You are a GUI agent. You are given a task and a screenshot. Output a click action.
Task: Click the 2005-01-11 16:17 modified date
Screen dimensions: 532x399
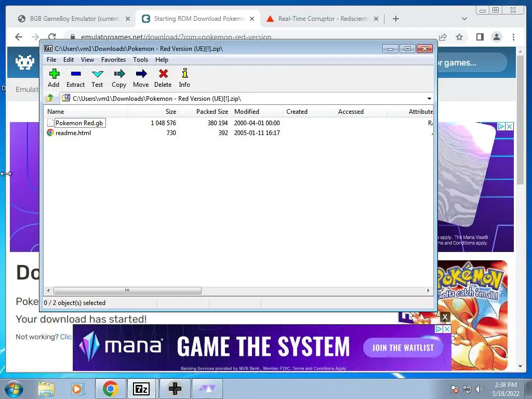click(257, 133)
